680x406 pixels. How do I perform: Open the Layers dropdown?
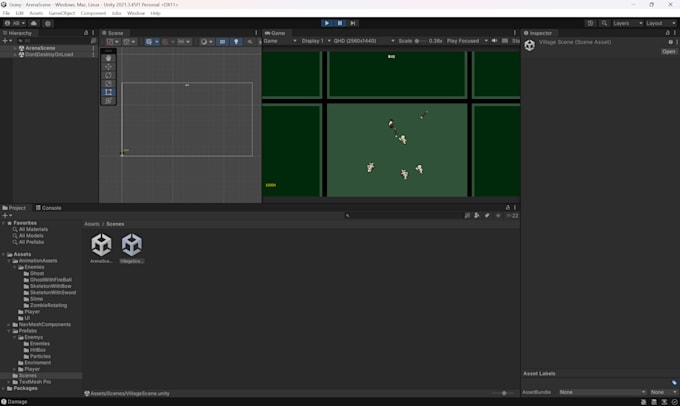coord(628,23)
